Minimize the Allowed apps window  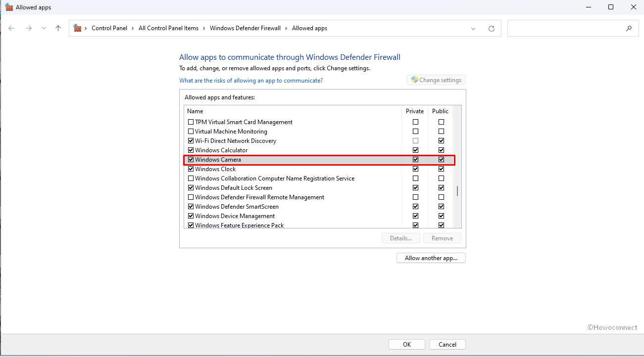pyautogui.click(x=588, y=7)
